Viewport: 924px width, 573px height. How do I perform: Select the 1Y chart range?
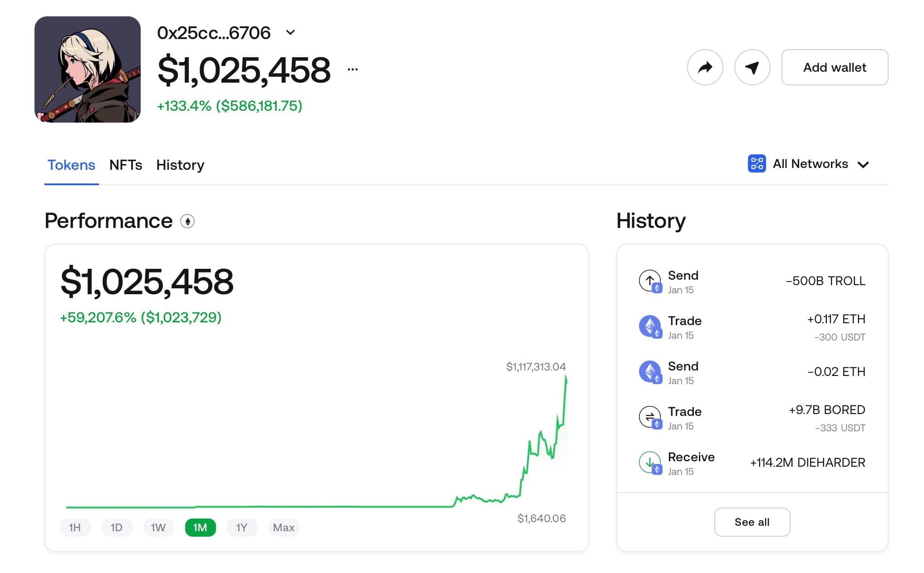(x=242, y=527)
